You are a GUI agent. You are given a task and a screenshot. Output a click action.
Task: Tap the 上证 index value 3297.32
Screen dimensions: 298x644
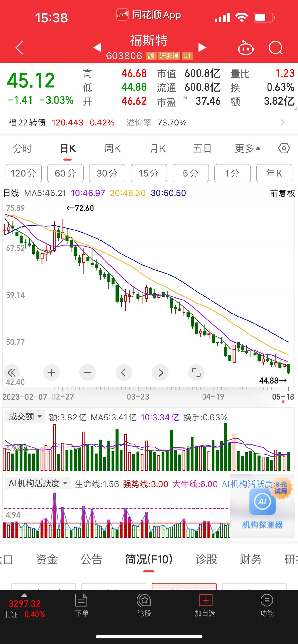click(24, 604)
